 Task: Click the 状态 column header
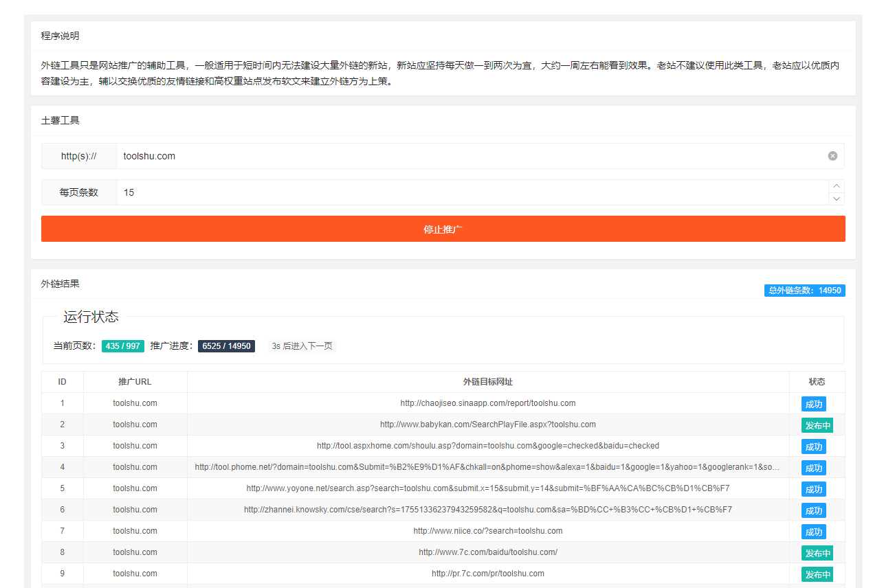click(817, 382)
